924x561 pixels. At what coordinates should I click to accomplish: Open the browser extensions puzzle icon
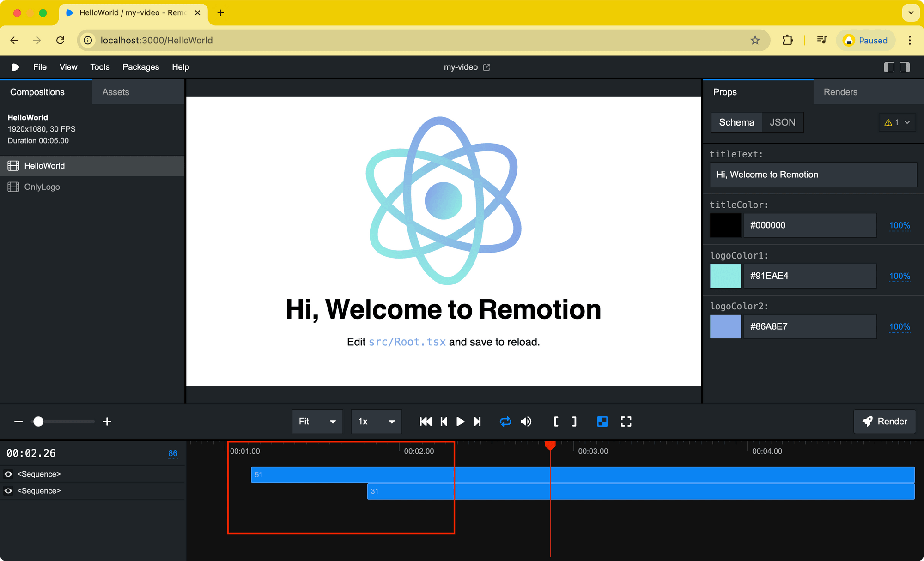click(788, 40)
